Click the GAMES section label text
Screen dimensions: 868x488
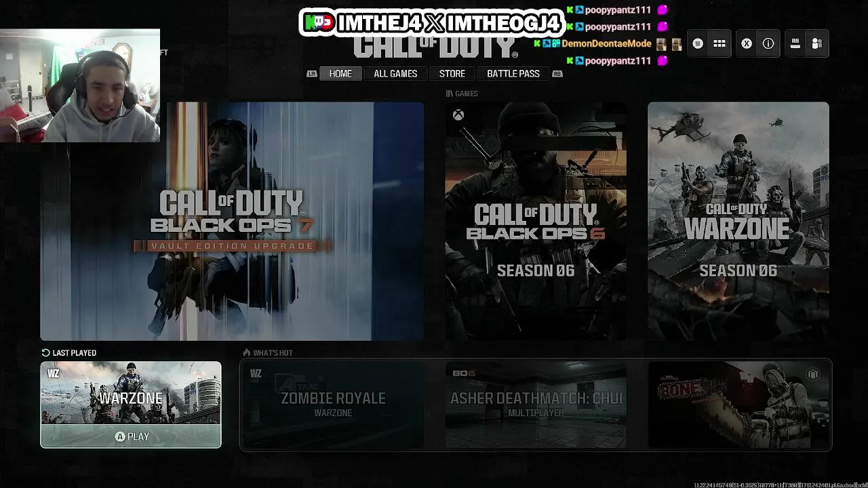click(x=467, y=94)
